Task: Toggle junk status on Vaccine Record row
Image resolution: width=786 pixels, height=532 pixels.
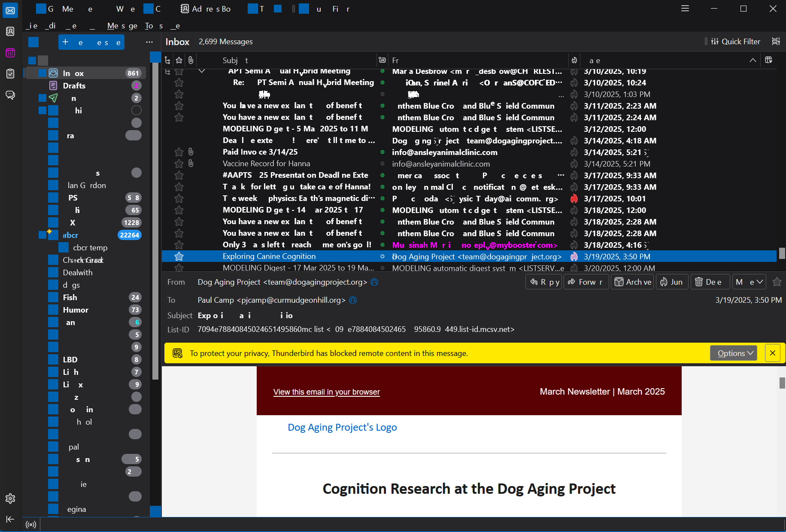Action: click(574, 164)
